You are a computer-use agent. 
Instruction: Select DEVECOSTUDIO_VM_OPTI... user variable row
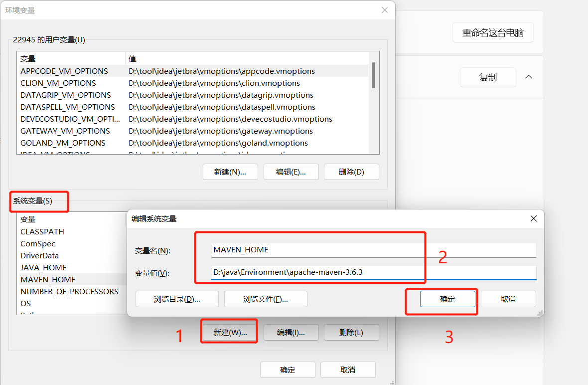pos(192,119)
